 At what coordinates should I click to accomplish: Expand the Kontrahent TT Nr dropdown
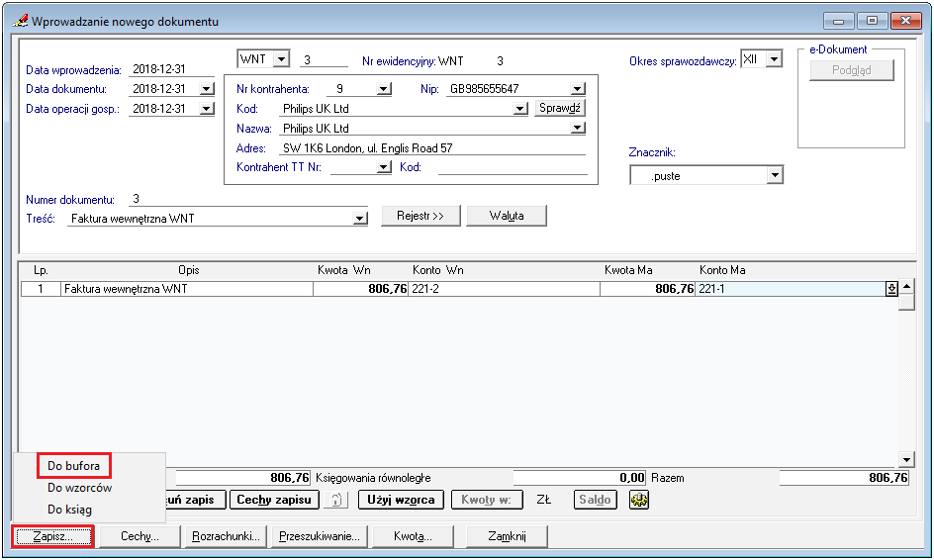[x=384, y=167]
